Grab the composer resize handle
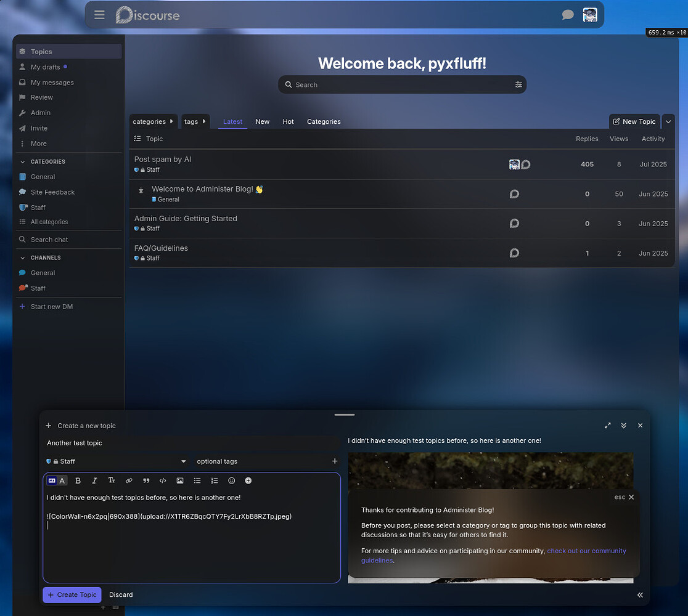Image resolution: width=688 pixels, height=616 pixels. click(345, 415)
